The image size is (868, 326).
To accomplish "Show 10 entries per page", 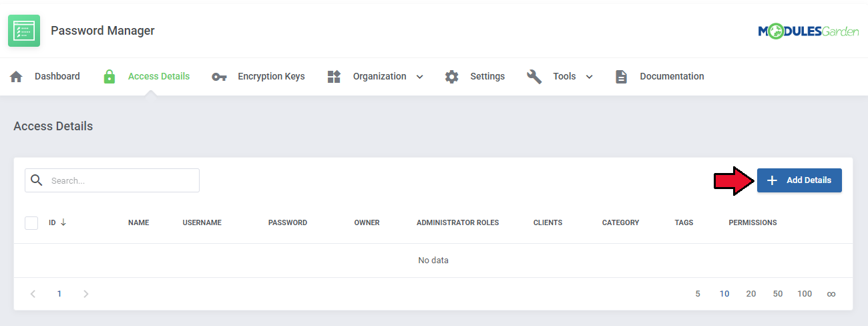I will pos(724,294).
